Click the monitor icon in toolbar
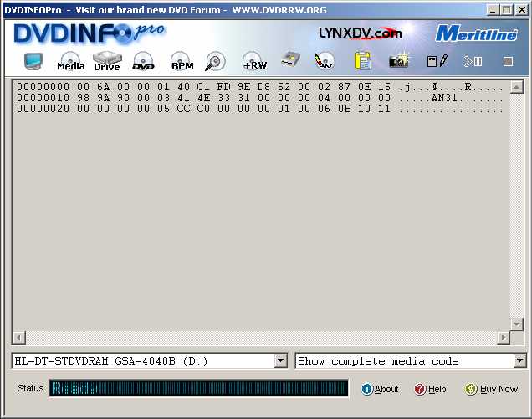Screen dimensions: 532x419 [33, 61]
